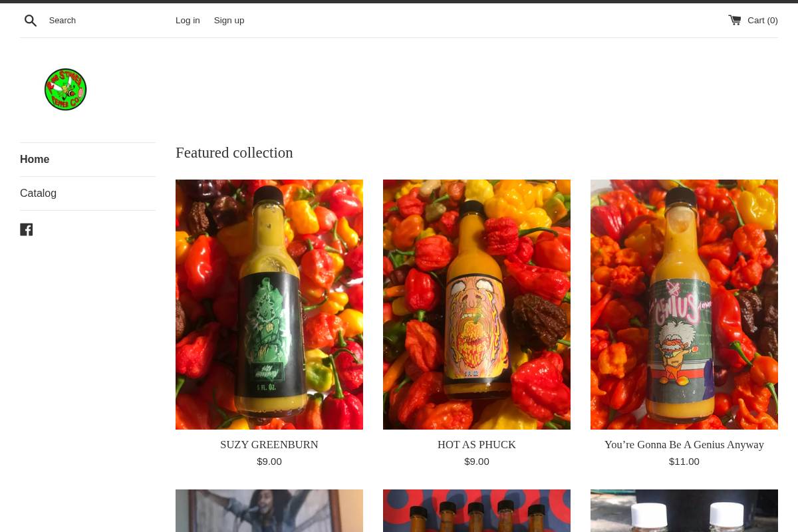Switch to the Catalog page
Viewport: 798px width, 532px height.
pos(38,193)
